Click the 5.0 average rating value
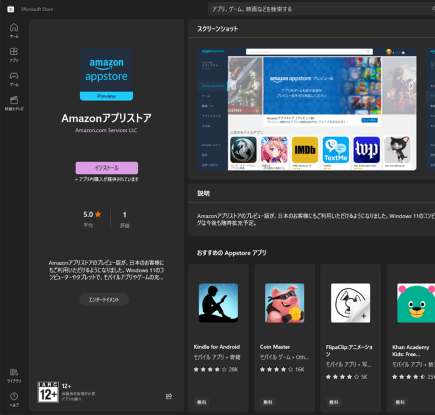435x415 pixels. [88, 214]
